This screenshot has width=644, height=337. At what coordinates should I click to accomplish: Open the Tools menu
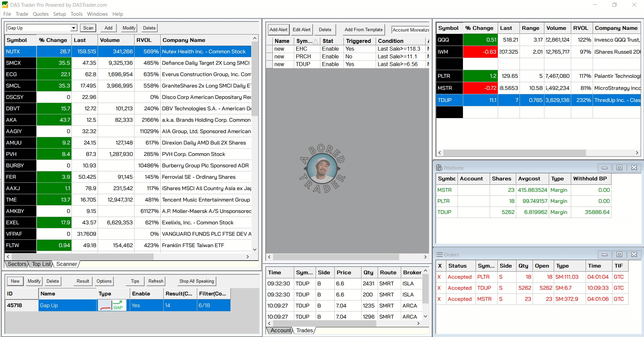[x=76, y=14]
